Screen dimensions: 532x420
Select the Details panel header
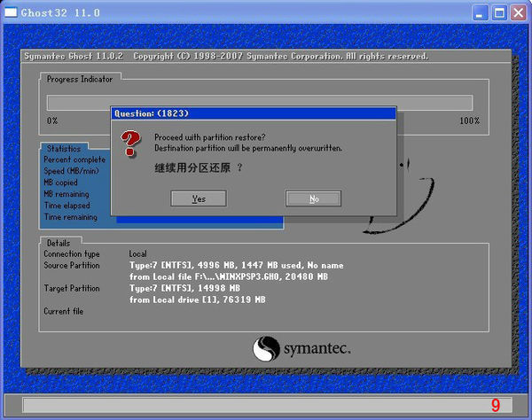(x=59, y=243)
